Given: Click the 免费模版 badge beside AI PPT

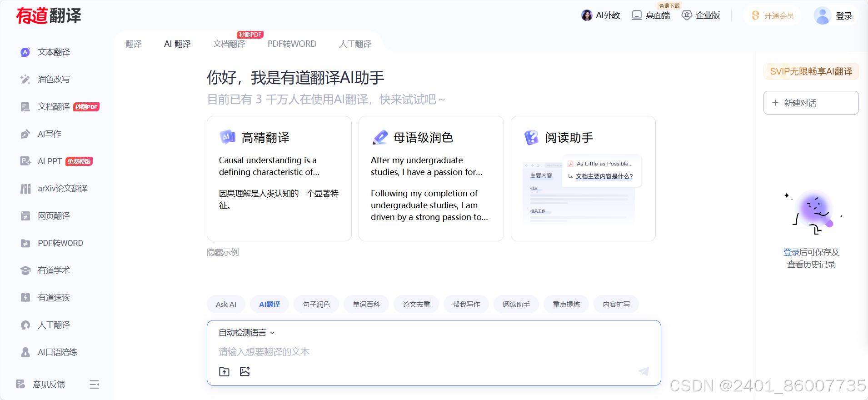Looking at the screenshot, I should (x=79, y=161).
